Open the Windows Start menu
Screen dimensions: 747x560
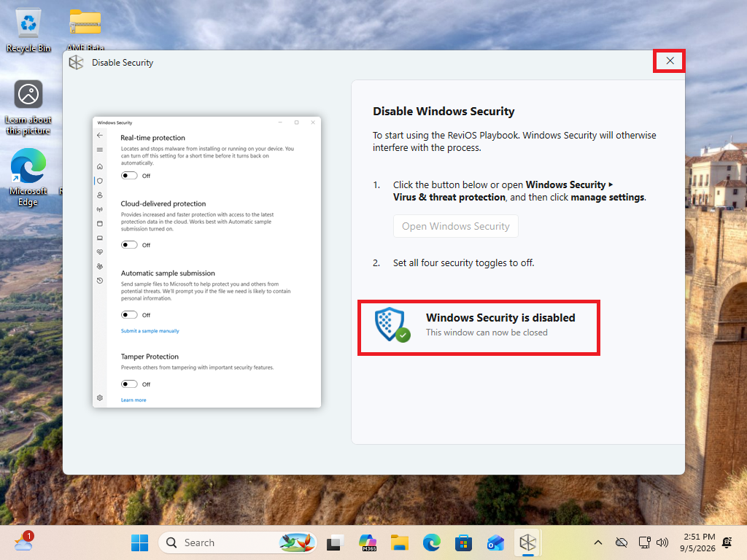pos(139,542)
